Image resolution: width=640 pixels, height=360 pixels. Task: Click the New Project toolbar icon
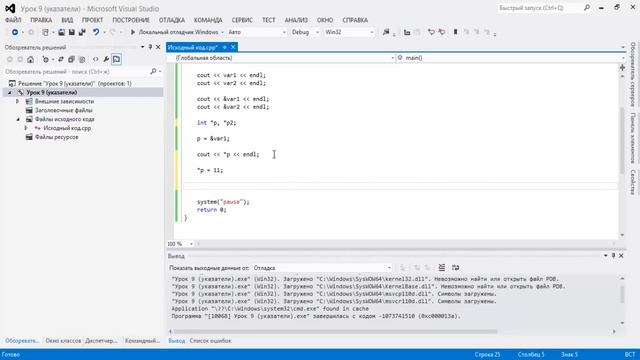pos(45,32)
